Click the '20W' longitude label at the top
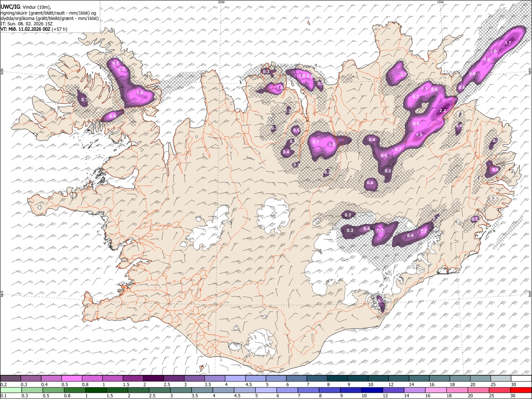The image size is (532, 399). (x=221, y=2)
